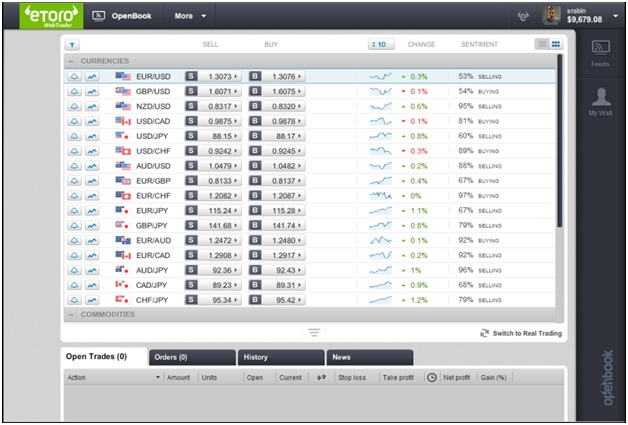Click the Net profit column header
Screen dimensions: 628x425
pyautogui.click(x=457, y=377)
